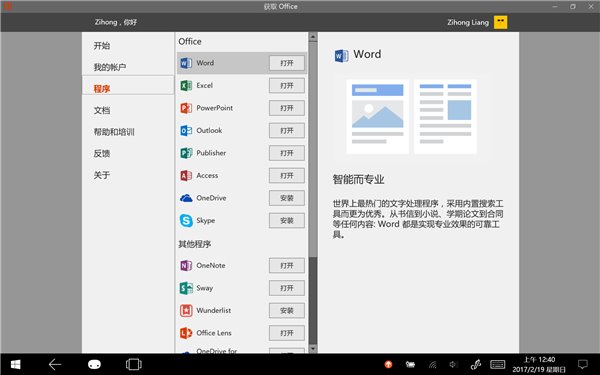Open the 我的帐户 sidebar section
Viewport: 600px width, 375px height.
(x=128, y=67)
